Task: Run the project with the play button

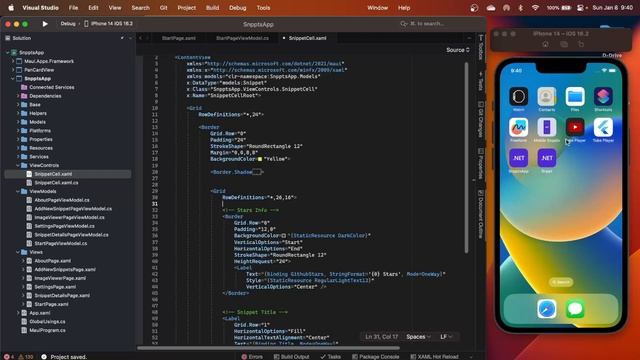Action: (45, 24)
